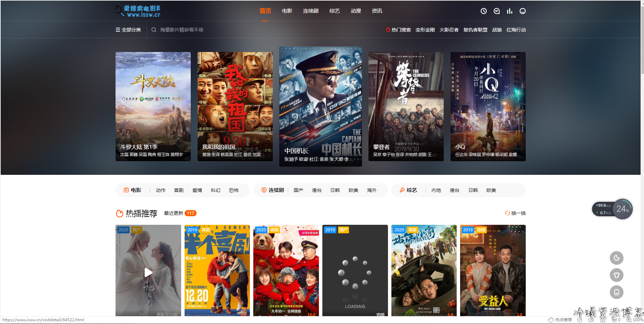Click the 热门搜索 fire icon
Image resolution: width=644 pixels, height=324 pixels.
coord(388,30)
